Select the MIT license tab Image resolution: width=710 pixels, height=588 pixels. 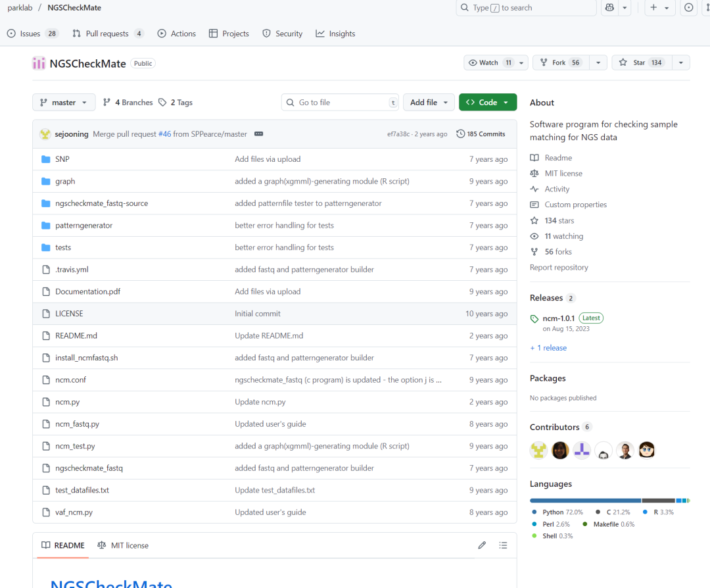click(123, 545)
